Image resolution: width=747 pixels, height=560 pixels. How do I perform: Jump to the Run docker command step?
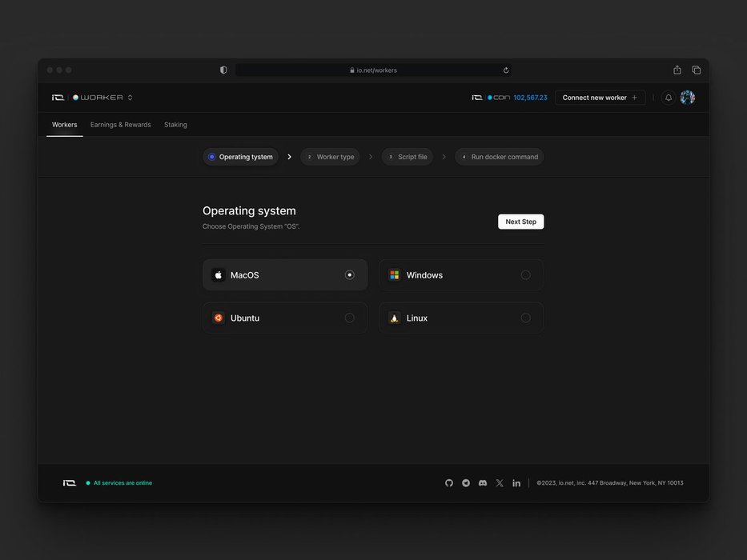pyautogui.click(x=500, y=157)
